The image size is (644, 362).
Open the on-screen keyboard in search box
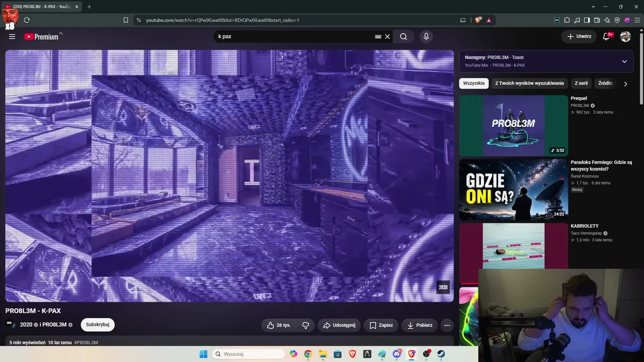[x=378, y=36]
